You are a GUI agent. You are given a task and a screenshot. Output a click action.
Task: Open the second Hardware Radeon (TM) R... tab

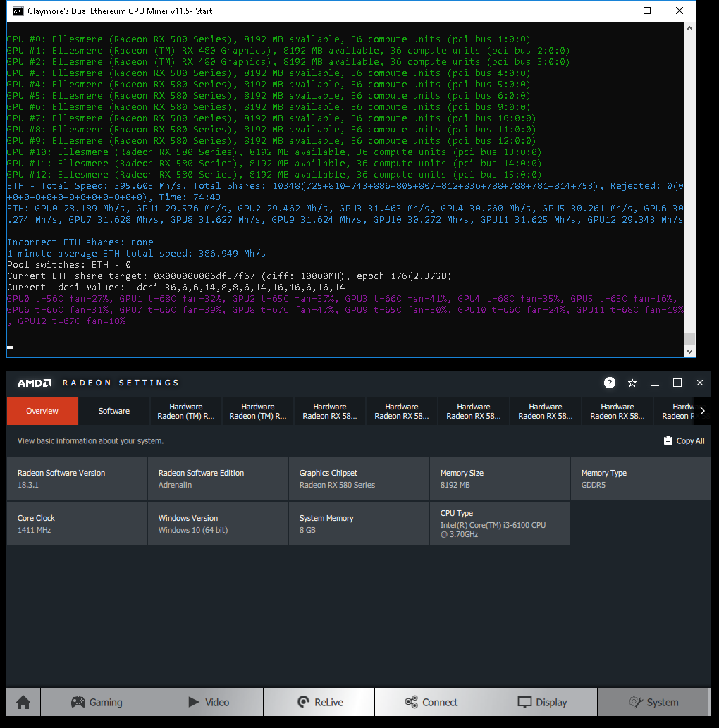click(x=258, y=411)
